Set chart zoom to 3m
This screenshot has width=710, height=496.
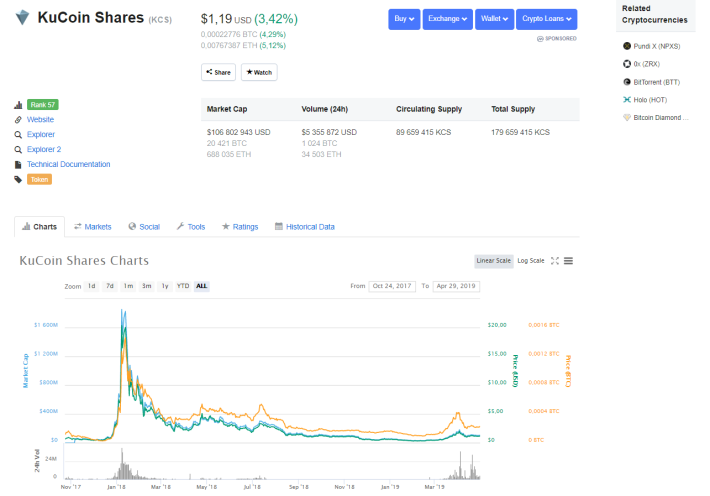(147, 286)
